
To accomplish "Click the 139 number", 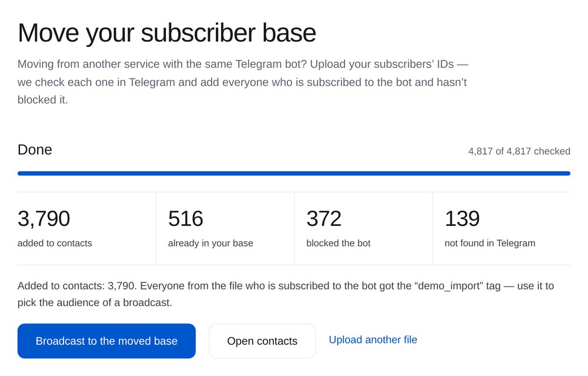I will point(462,218).
